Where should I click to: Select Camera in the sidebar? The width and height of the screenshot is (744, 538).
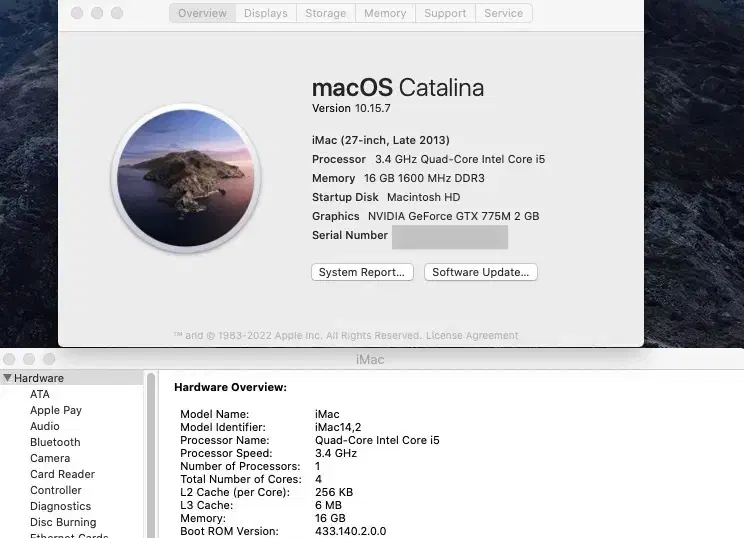(x=50, y=458)
